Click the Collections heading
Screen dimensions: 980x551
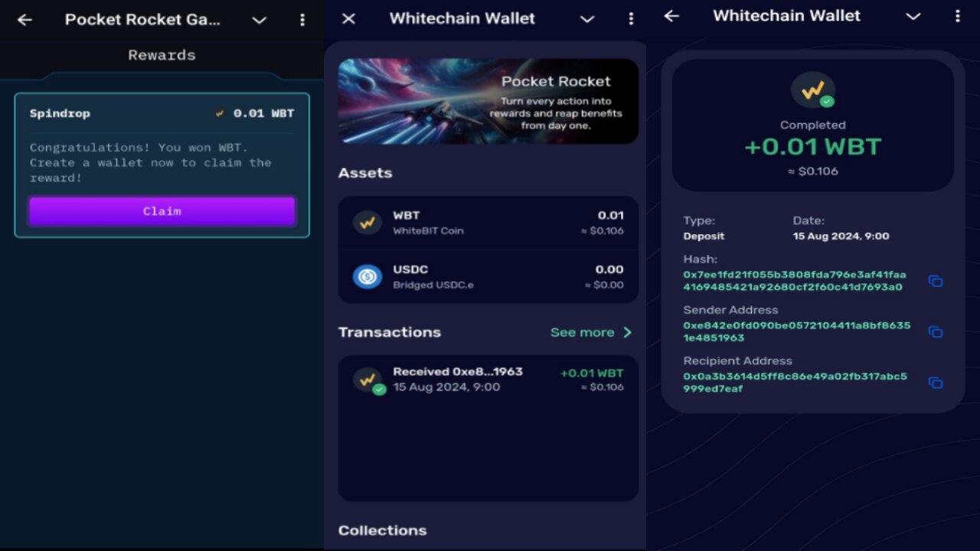382,530
